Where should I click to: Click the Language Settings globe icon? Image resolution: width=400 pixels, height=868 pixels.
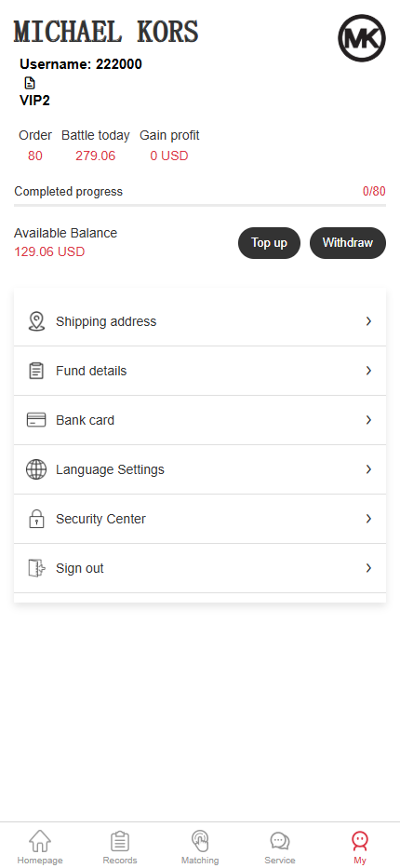coord(36,469)
